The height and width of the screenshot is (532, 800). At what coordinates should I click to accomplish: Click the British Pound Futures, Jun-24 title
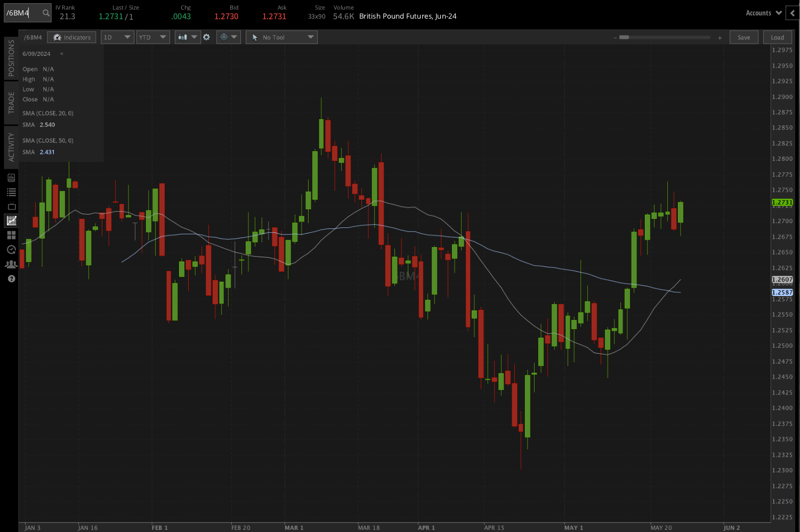click(x=408, y=17)
